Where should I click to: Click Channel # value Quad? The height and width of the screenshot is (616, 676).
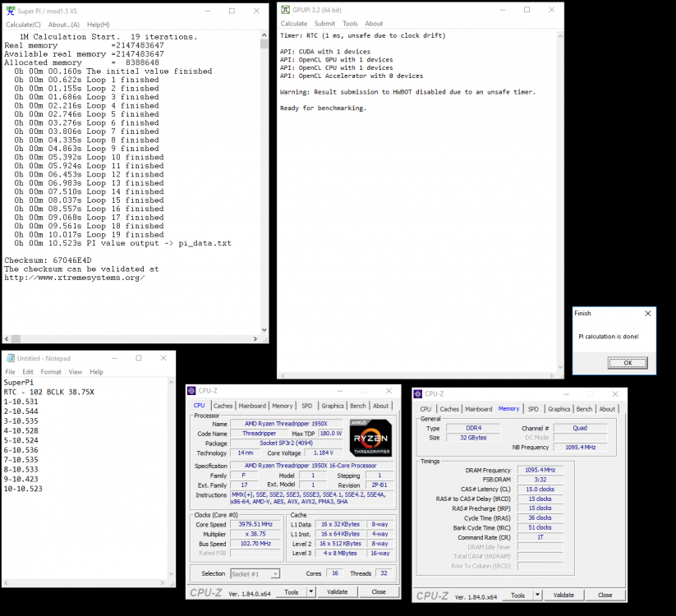580,428
